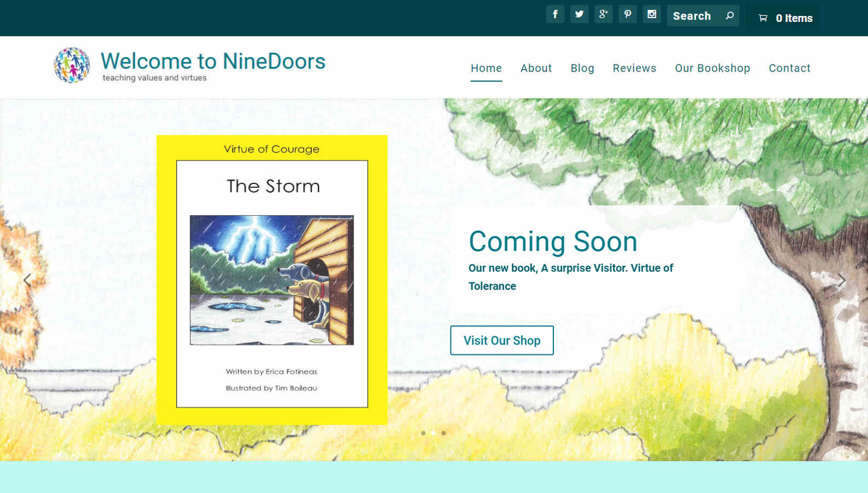Click The Storm book cover image
This screenshot has height=493, width=868.
272,280
